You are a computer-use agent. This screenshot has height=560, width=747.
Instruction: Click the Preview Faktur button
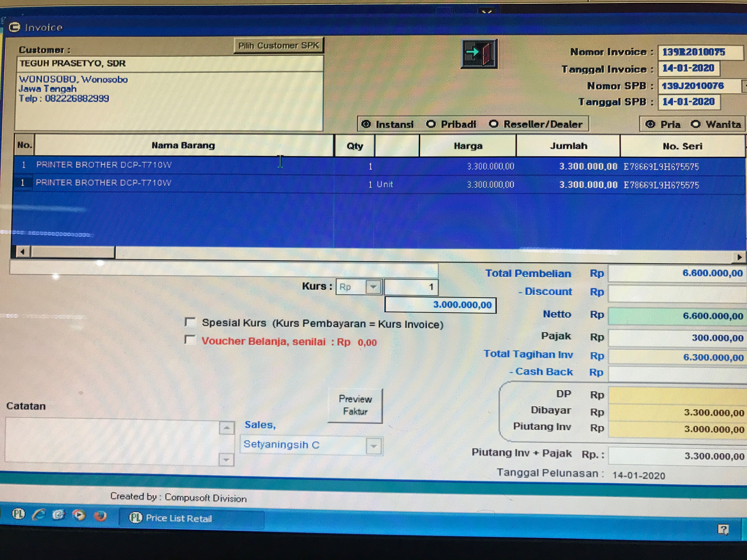pyautogui.click(x=355, y=405)
